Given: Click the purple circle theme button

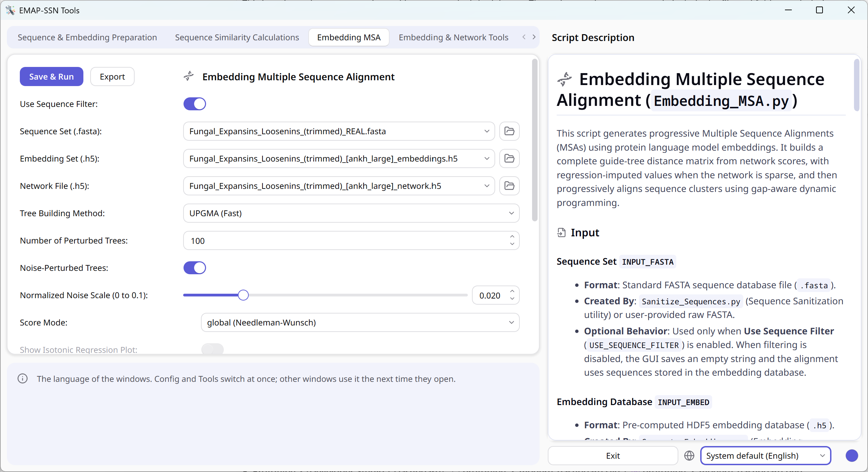Looking at the screenshot, I should (x=852, y=456).
